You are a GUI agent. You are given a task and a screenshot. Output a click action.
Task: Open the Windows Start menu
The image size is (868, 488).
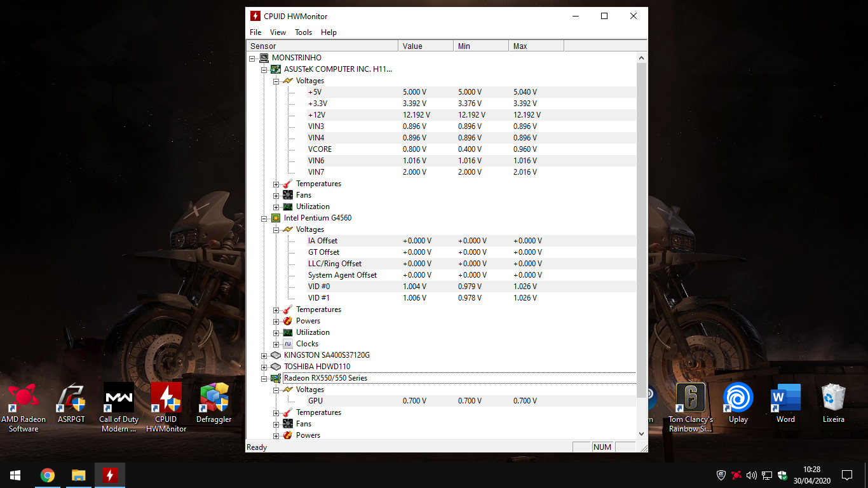tap(15, 475)
